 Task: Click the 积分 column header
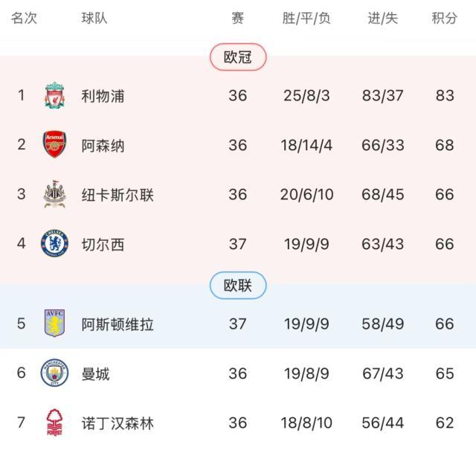pyautogui.click(x=444, y=19)
